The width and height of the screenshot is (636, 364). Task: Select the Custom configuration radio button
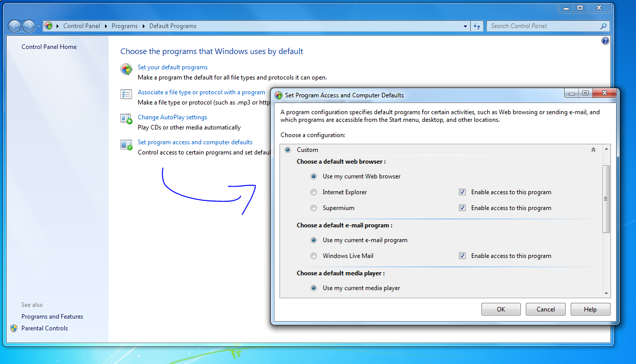(288, 150)
